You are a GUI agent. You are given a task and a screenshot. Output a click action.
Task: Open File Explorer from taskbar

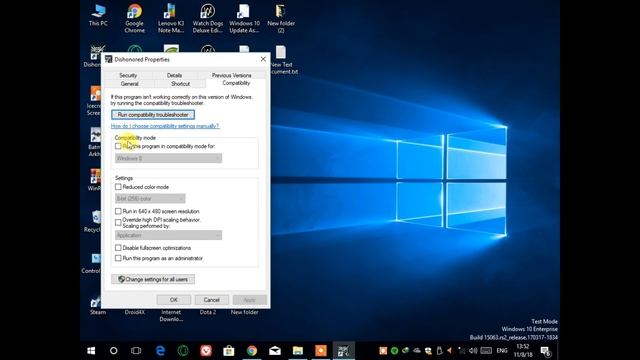[298, 351]
